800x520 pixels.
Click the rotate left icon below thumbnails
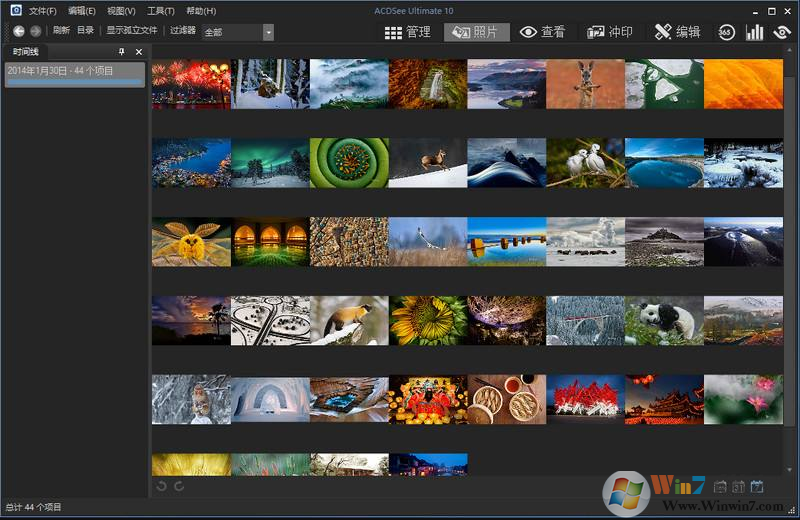pos(162,486)
